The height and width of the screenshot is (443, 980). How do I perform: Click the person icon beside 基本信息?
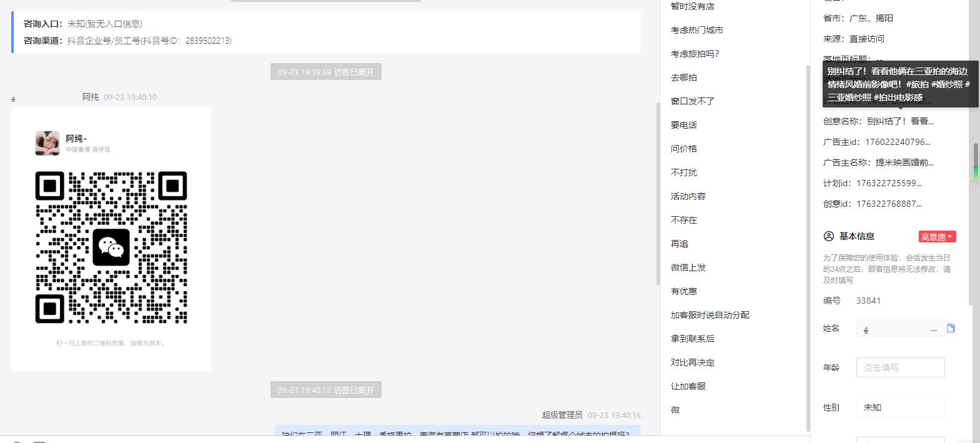829,236
